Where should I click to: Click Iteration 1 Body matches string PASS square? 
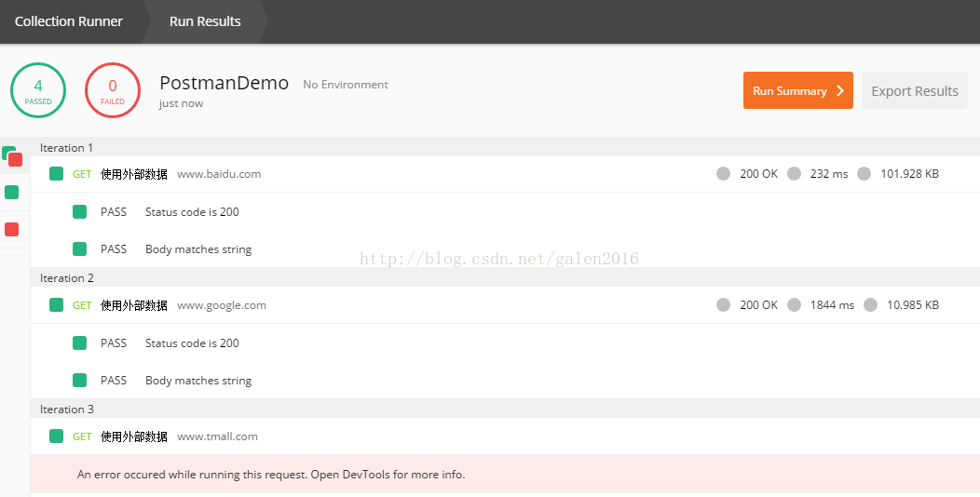tap(79, 249)
